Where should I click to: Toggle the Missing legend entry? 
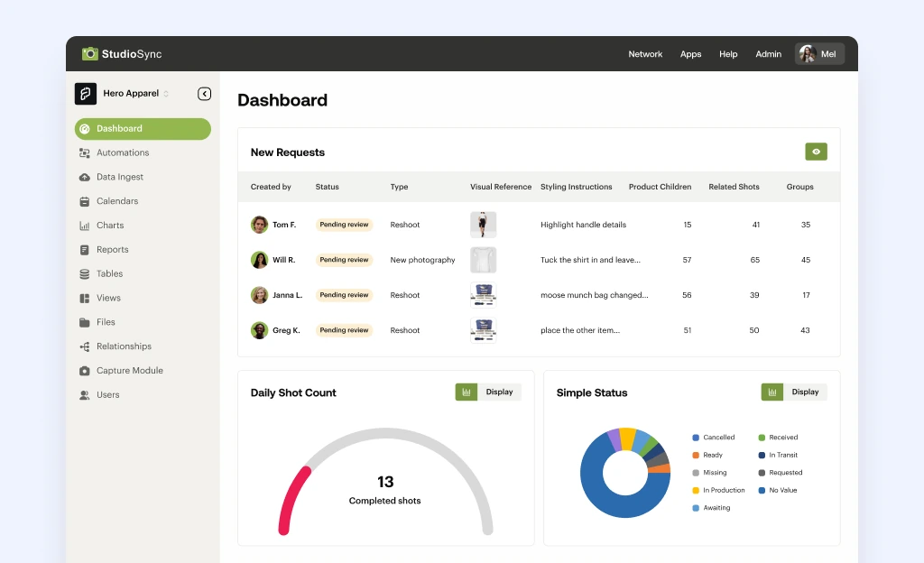[709, 473]
